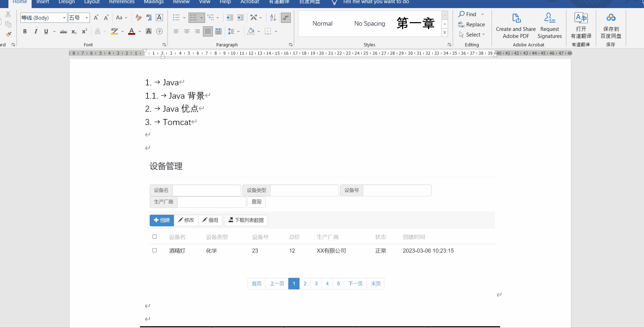Align text right
The width and height of the screenshot is (644, 328).
pos(197,32)
